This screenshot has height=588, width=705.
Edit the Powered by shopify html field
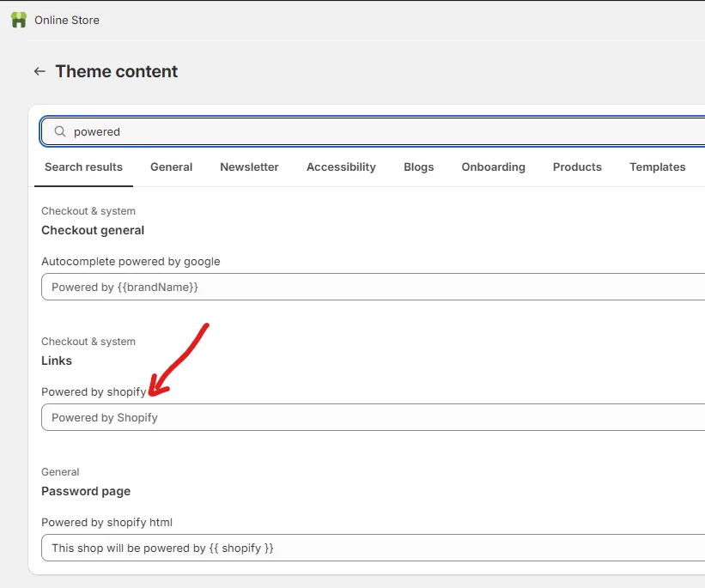point(374,548)
